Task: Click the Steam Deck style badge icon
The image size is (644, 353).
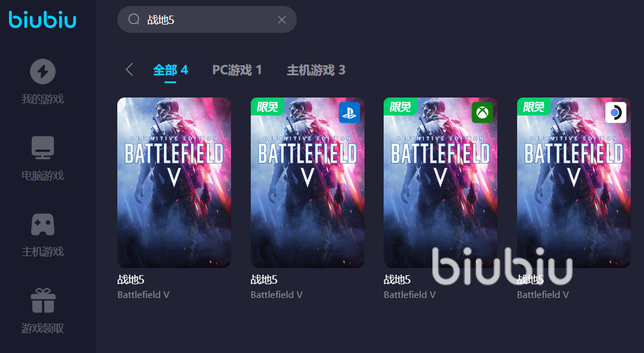Action: pos(616,112)
